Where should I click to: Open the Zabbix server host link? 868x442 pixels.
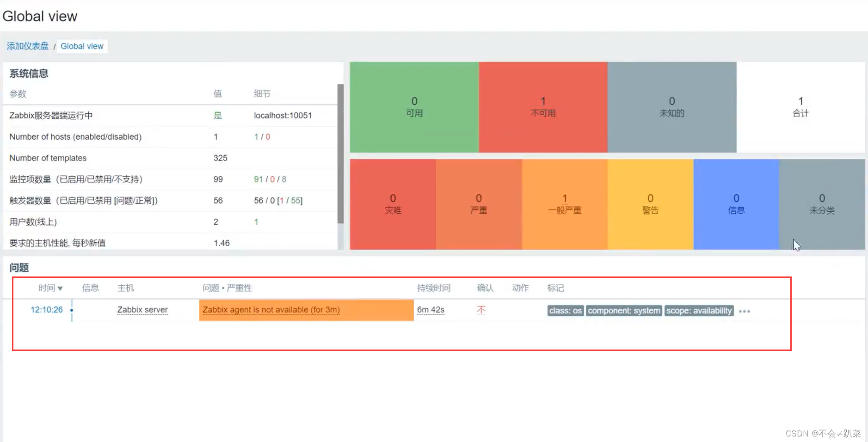click(x=142, y=310)
